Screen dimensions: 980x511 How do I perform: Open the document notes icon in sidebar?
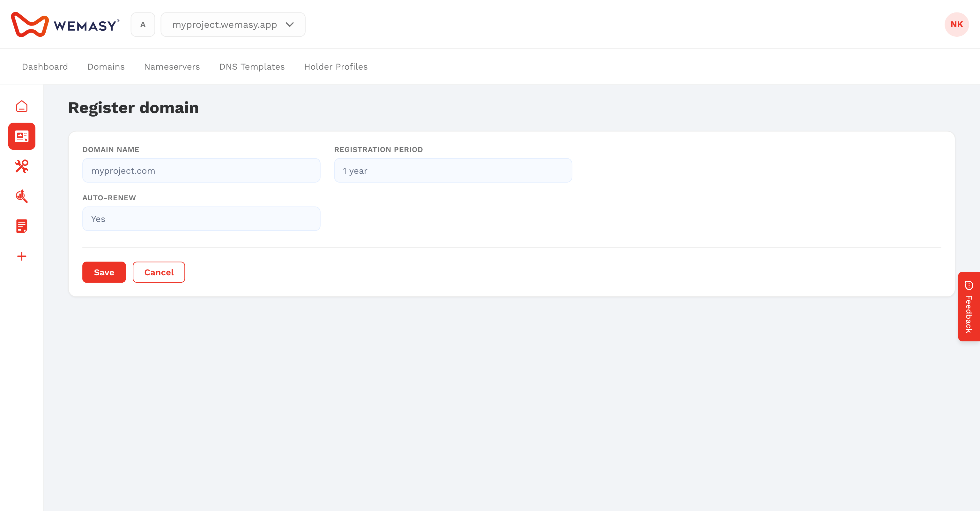tap(22, 226)
